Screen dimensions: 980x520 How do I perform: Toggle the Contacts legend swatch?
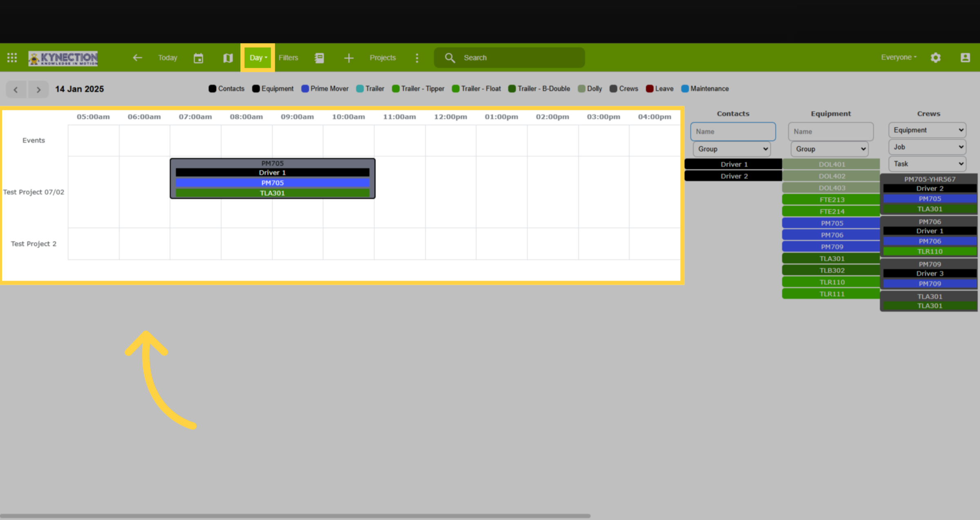pos(212,89)
